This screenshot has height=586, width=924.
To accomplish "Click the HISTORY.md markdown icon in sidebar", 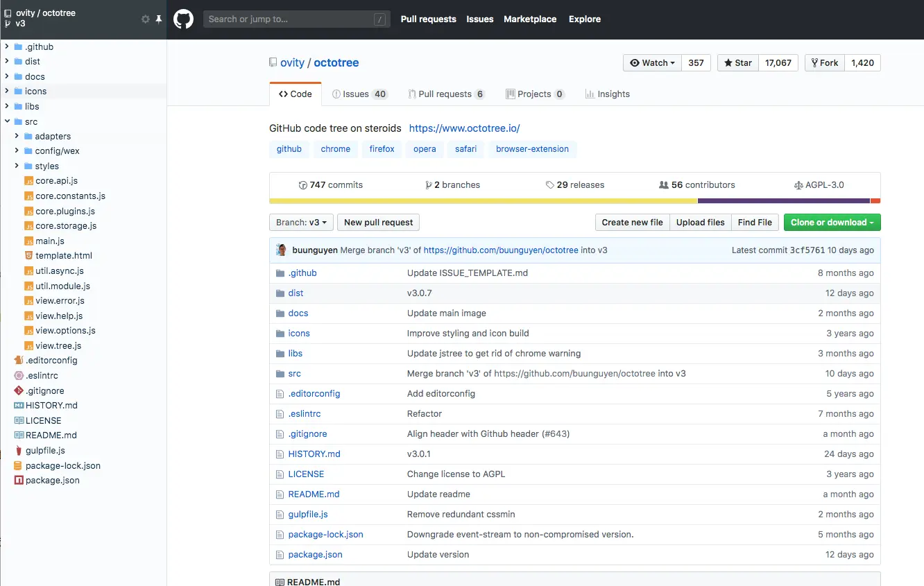I will (x=19, y=406).
